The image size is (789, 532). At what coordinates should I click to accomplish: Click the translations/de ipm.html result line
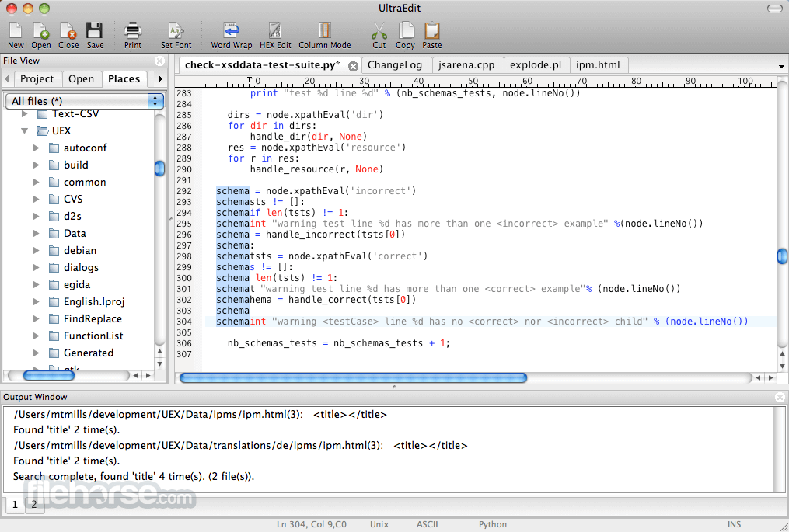point(240,446)
